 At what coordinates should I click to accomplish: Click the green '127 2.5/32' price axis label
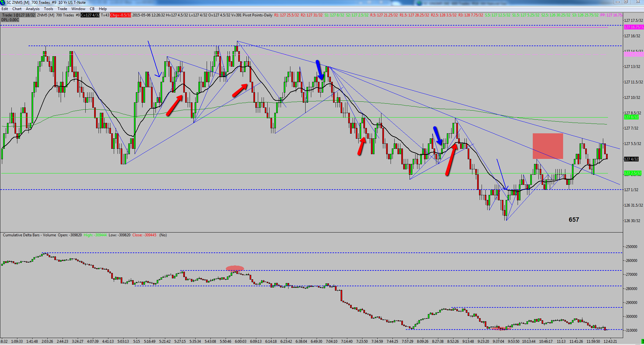[x=633, y=173]
